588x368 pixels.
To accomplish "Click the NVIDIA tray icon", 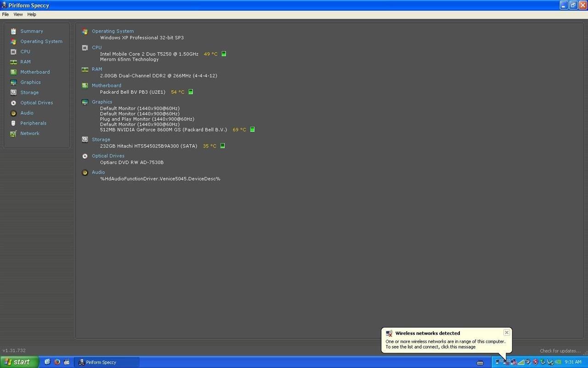I will pyautogui.click(x=558, y=362).
